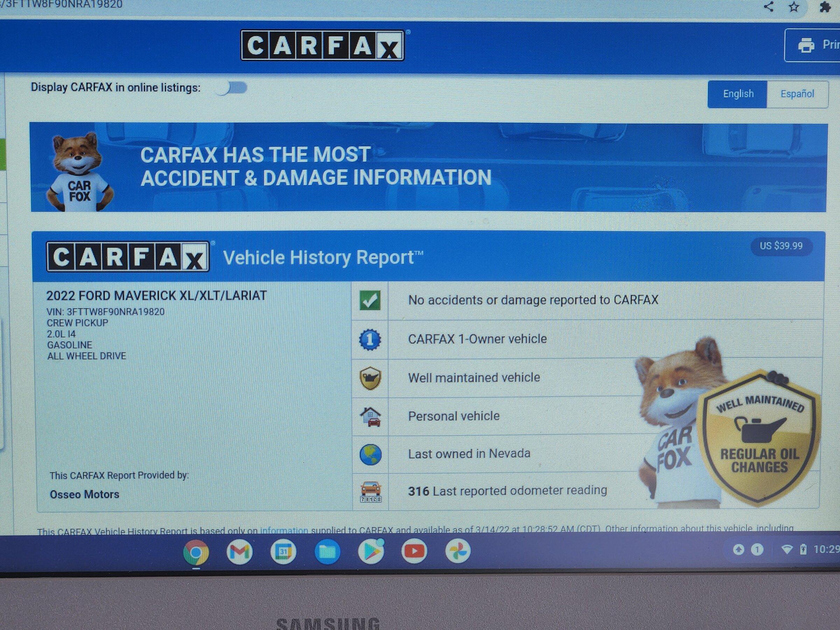Select CARFAX 1-Owner vehicle text
Image resolution: width=840 pixels, height=630 pixels.
click(x=477, y=339)
